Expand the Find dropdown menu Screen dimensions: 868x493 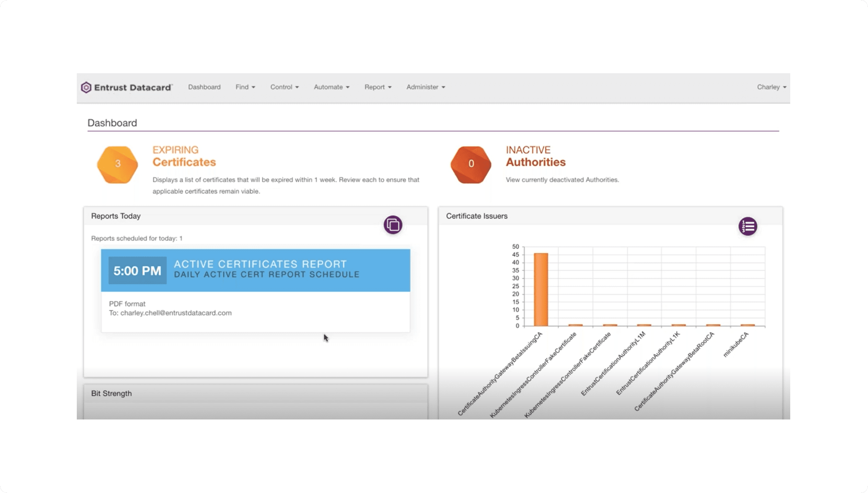(245, 87)
